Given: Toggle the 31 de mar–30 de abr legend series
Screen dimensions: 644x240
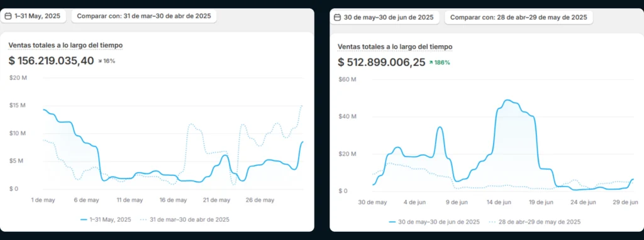Looking at the screenshot, I should click(184, 219).
